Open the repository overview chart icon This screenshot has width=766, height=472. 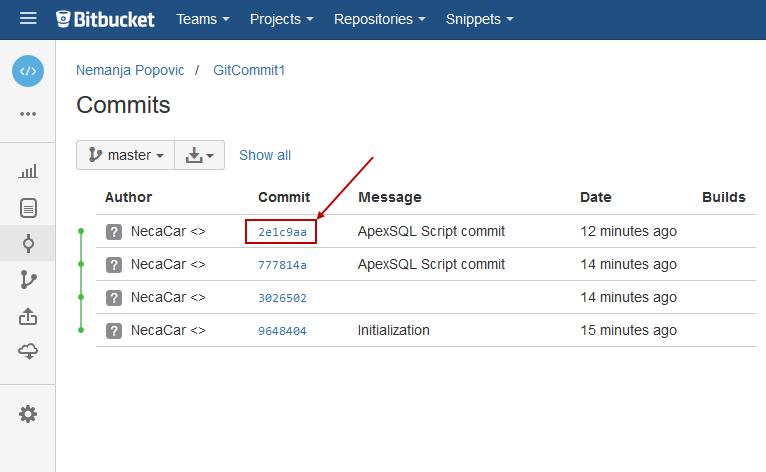pyautogui.click(x=28, y=172)
